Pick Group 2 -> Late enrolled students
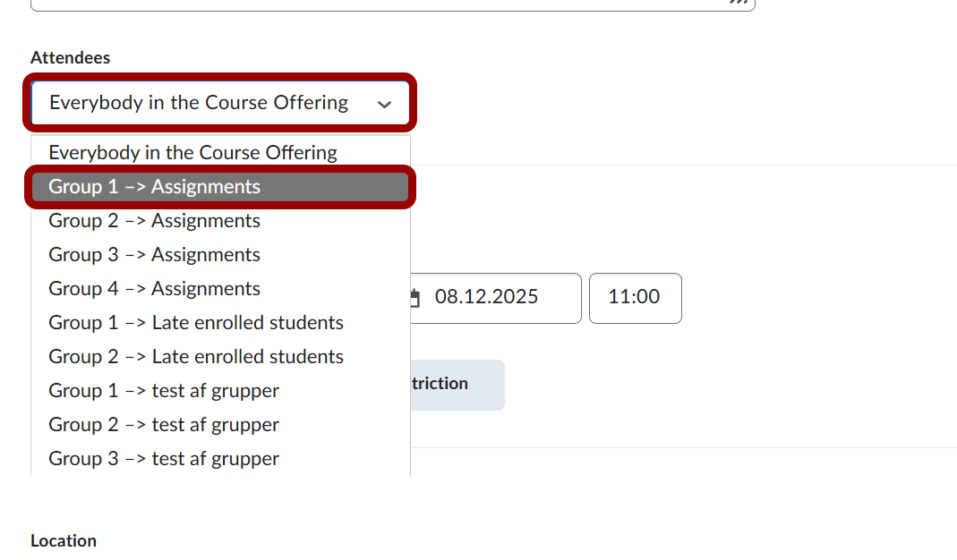957x560 pixels. point(196,357)
